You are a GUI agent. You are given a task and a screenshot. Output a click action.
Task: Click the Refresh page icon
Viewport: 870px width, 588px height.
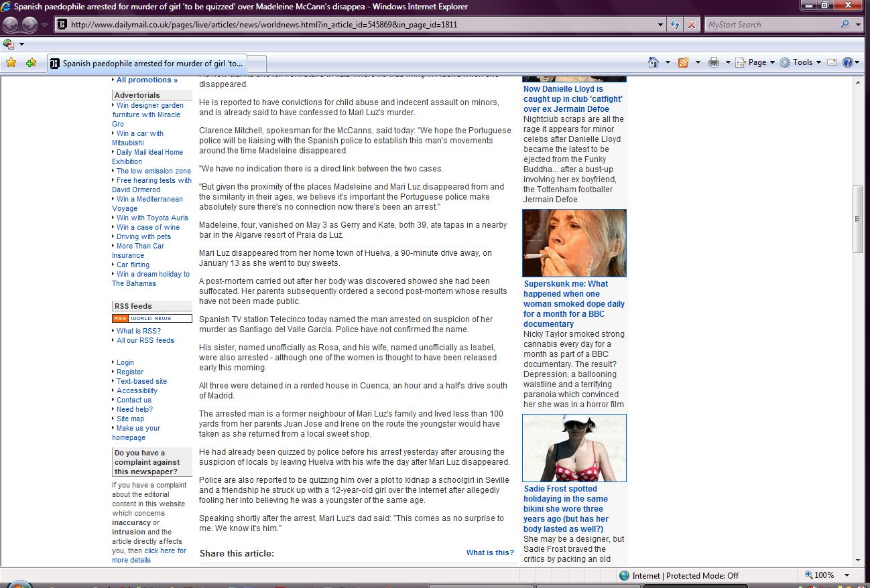pyautogui.click(x=676, y=25)
